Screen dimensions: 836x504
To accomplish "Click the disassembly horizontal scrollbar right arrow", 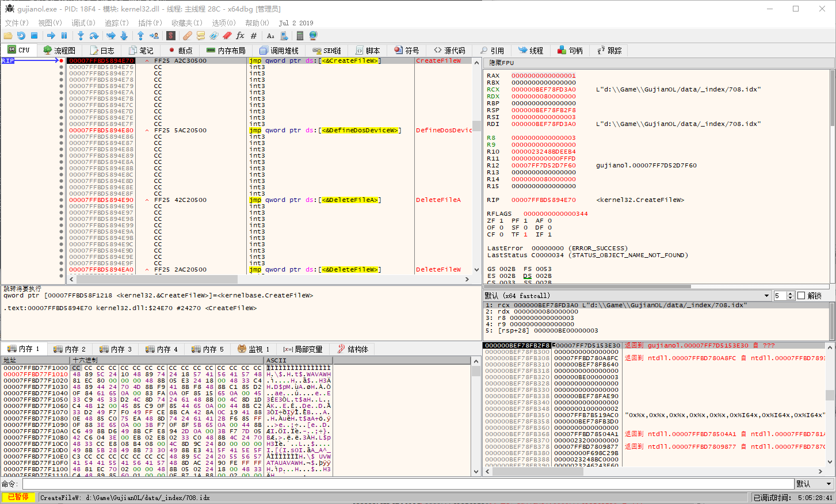I will pyautogui.click(x=467, y=279).
